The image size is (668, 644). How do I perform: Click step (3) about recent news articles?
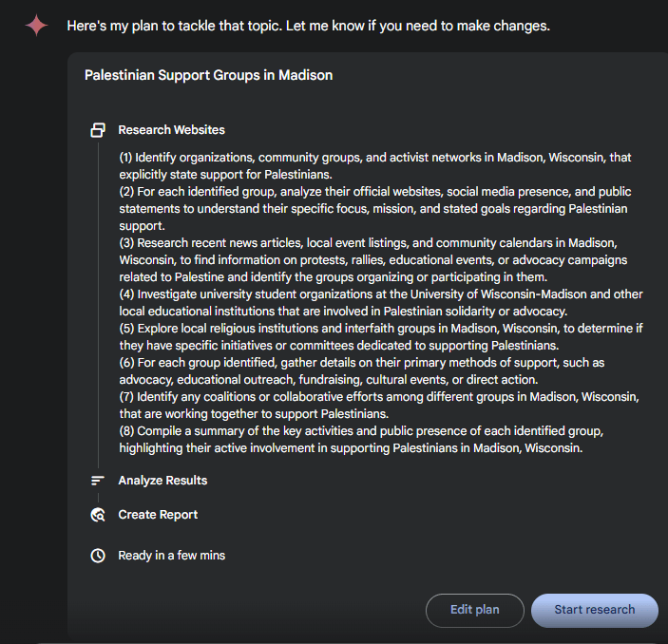pyautogui.click(x=374, y=259)
